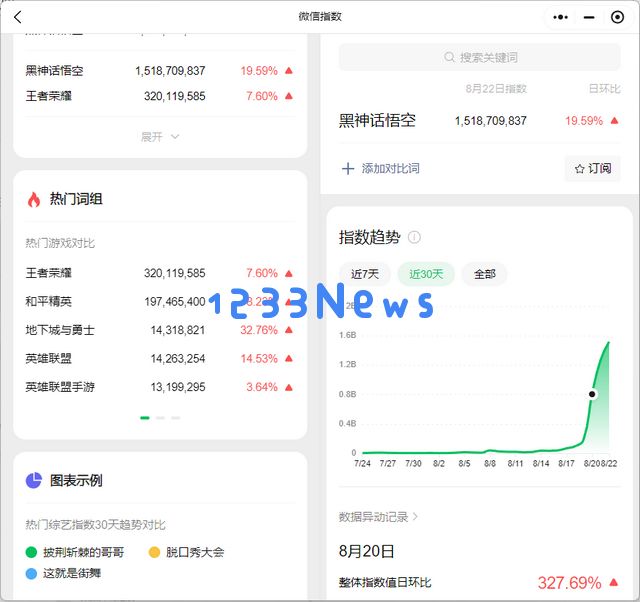Image resolution: width=640 pixels, height=602 pixels.
Task: Toggle the blue 这就是街舞 legend dot
Action: click(x=31, y=573)
